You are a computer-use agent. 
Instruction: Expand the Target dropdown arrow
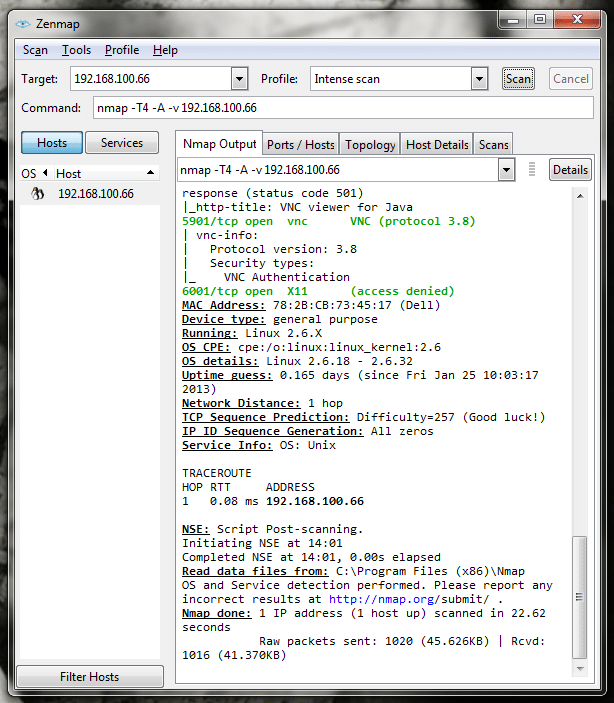[240, 79]
